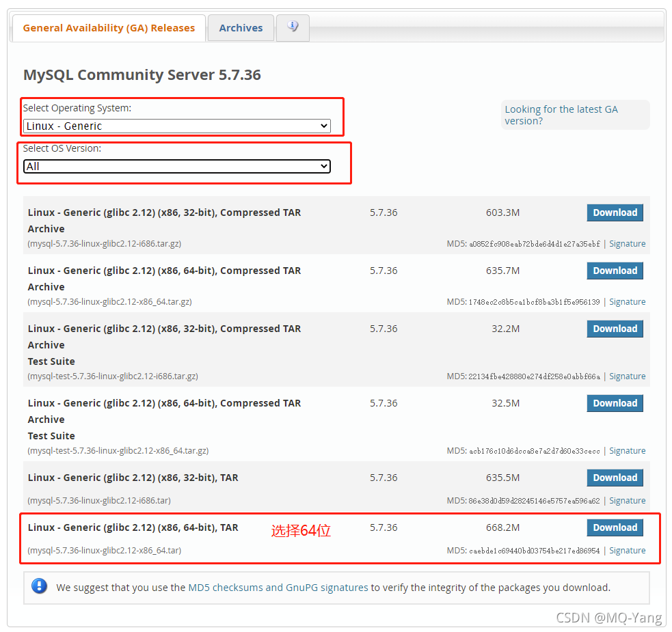The height and width of the screenshot is (632, 672).
Task: Click the blue exclamation notice icon
Action: click(x=40, y=586)
